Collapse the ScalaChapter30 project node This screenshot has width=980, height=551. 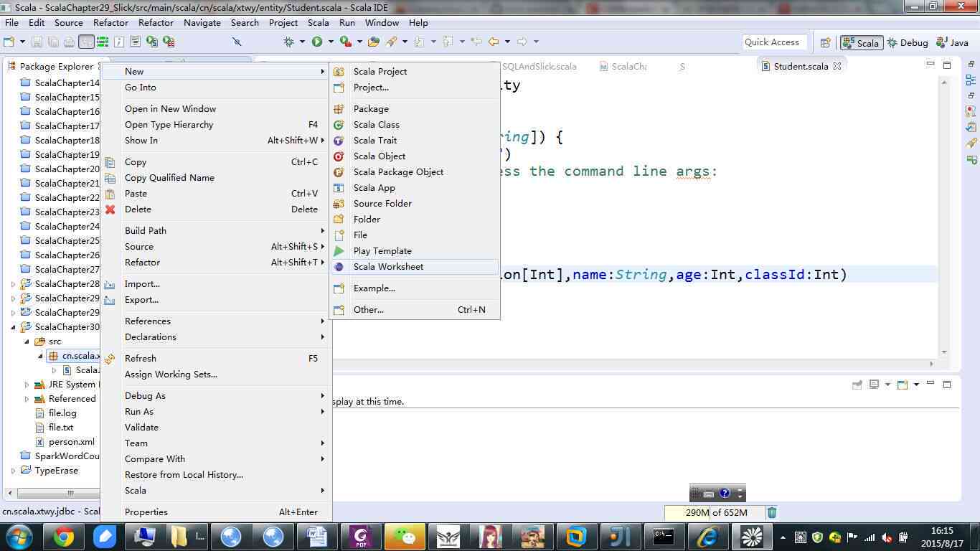coord(13,327)
